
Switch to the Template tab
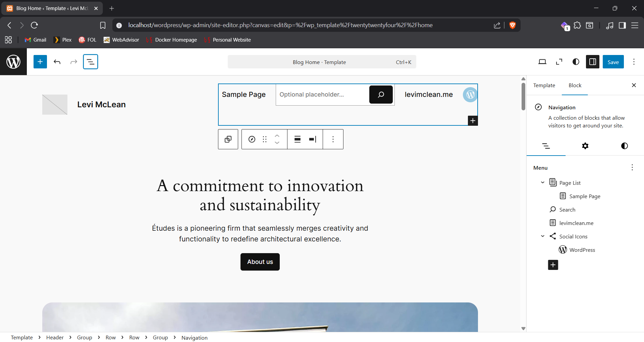pyautogui.click(x=544, y=85)
